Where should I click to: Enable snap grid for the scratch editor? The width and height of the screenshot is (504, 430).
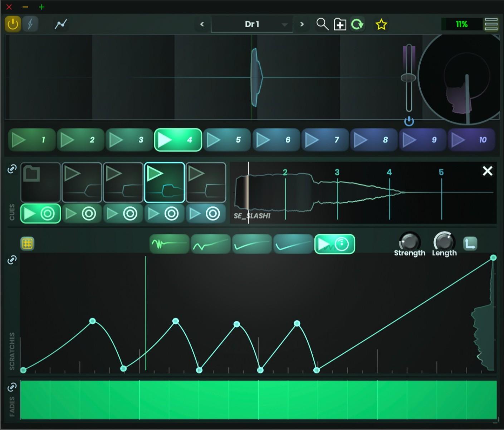click(x=28, y=244)
